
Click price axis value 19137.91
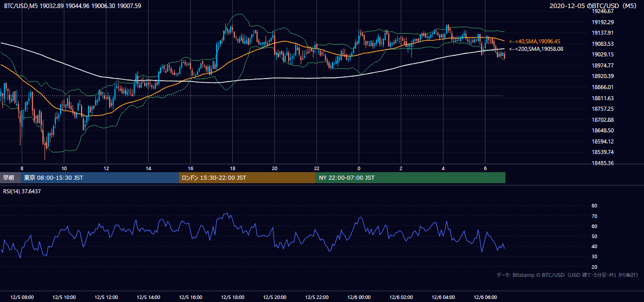[x=603, y=33]
